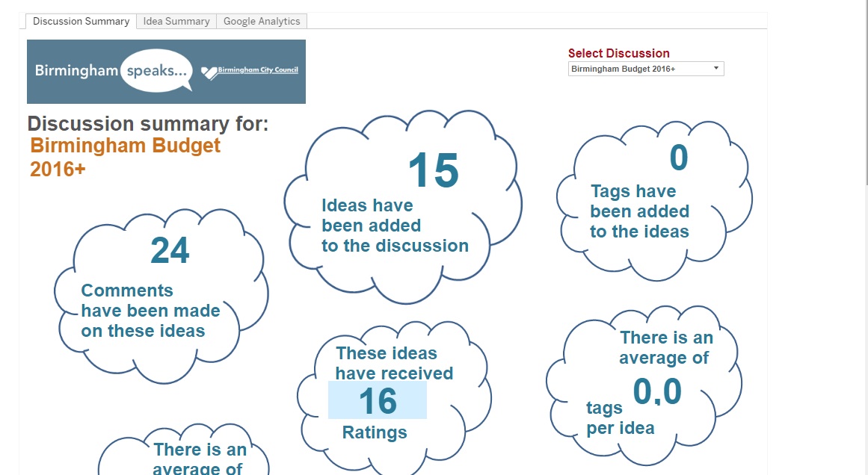Click the 'Ratings' label
868x475 pixels.
[x=375, y=432]
